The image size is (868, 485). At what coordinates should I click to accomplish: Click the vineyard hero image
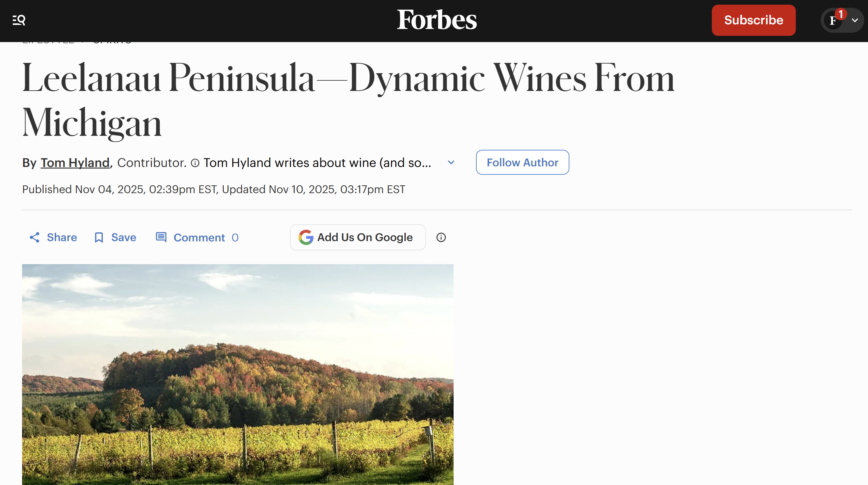tap(238, 374)
